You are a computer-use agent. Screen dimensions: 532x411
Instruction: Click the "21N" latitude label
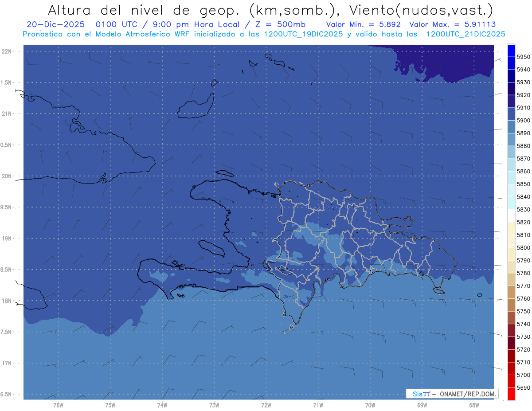[7, 114]
